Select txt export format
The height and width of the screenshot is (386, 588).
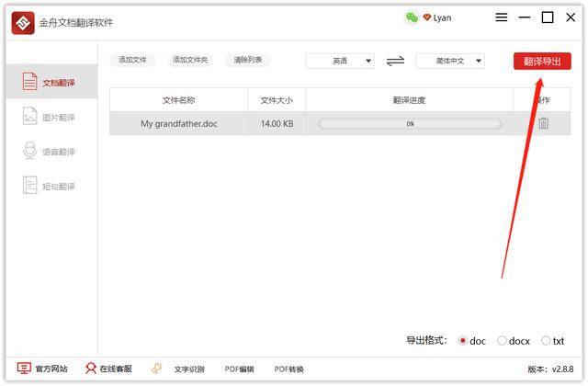[x=547, y=341]
